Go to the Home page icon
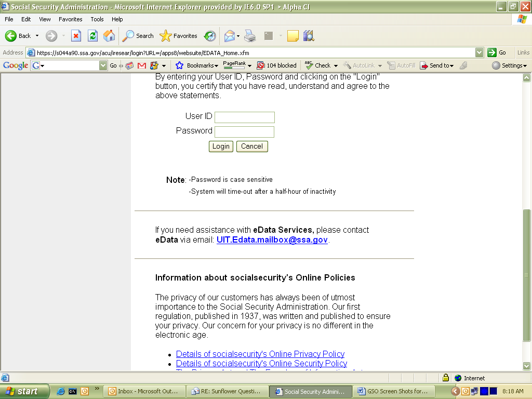This screenshot has height=399, width=532. pos(109,36)
